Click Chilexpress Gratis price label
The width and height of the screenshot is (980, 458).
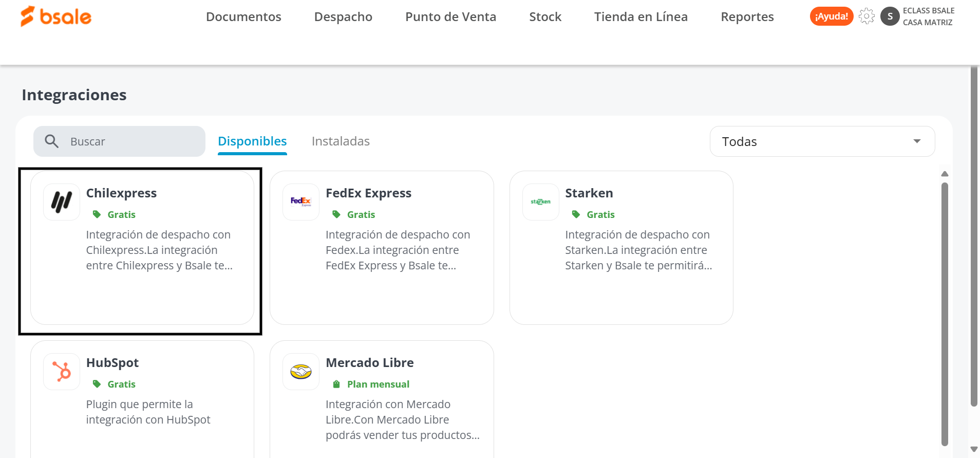coord(121,214)
